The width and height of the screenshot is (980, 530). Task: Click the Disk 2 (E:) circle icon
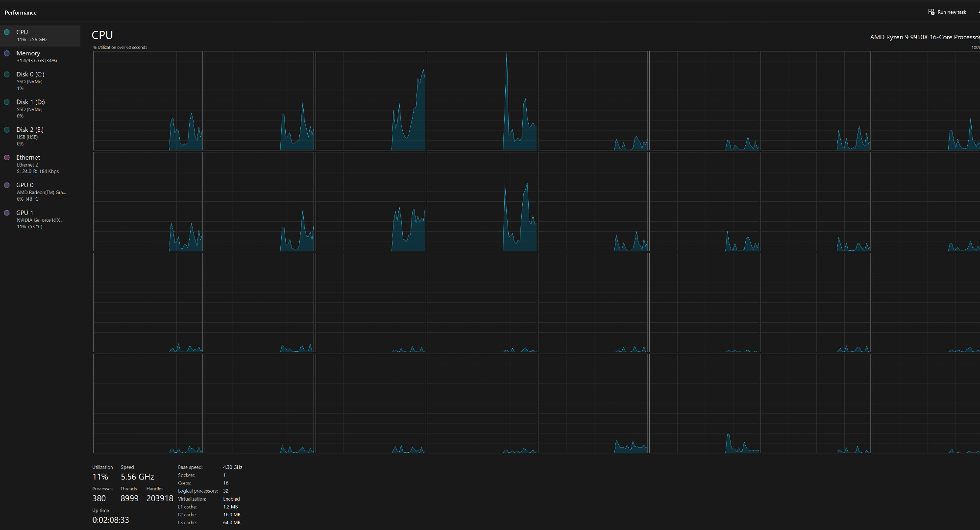(x=7, y=130)
